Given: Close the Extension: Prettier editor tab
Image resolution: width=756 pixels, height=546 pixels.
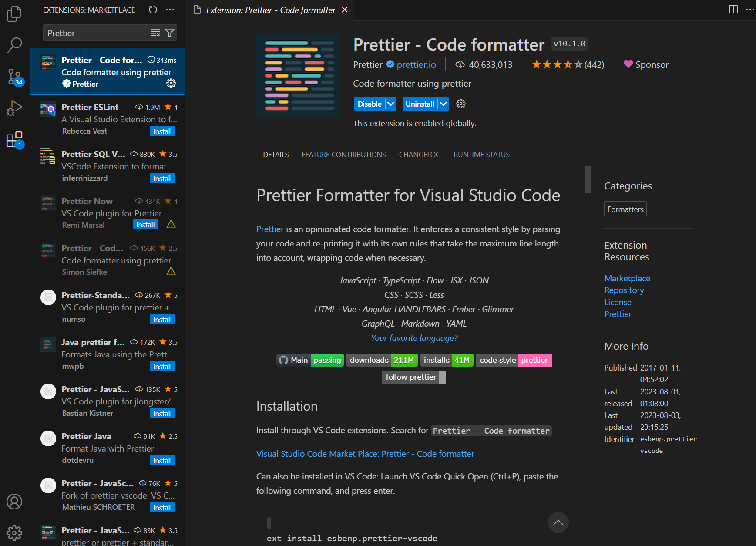Looking at the screenshot, I should [x=345, y=10].
